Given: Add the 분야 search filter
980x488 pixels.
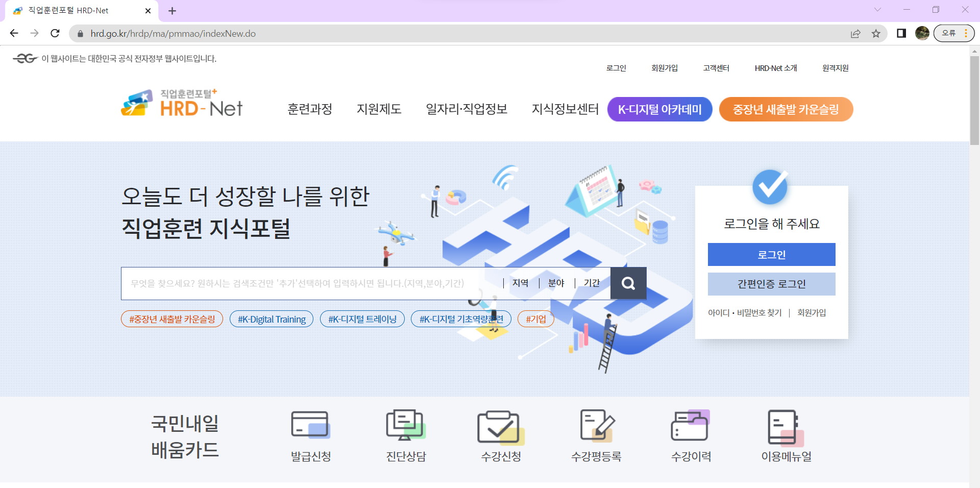Looking at the screenshot, I should pyautogui.click(x=556, y=283).
